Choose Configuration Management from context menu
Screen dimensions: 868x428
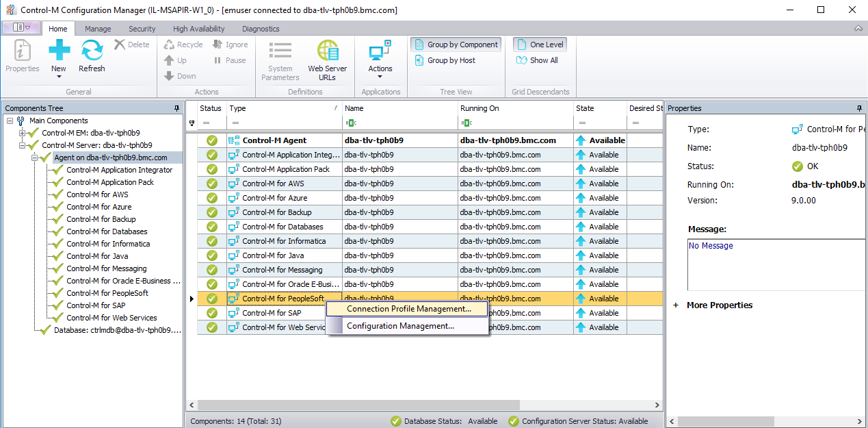408,326
